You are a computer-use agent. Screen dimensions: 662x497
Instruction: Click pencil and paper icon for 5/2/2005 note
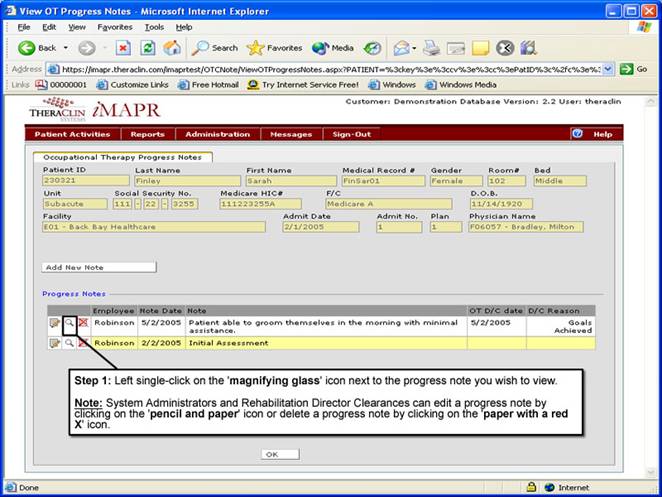(x=54, y=324)
